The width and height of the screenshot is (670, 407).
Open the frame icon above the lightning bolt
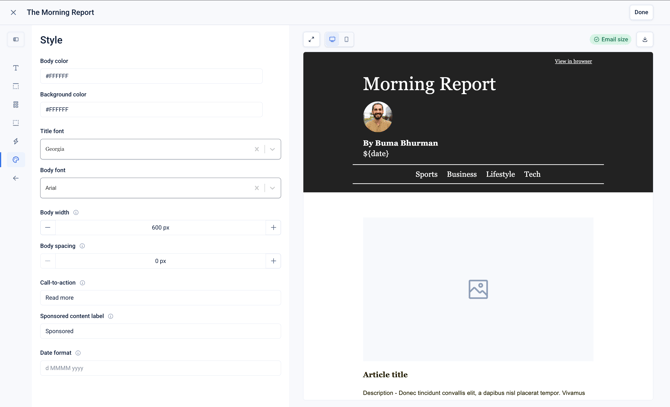[16, 123]
